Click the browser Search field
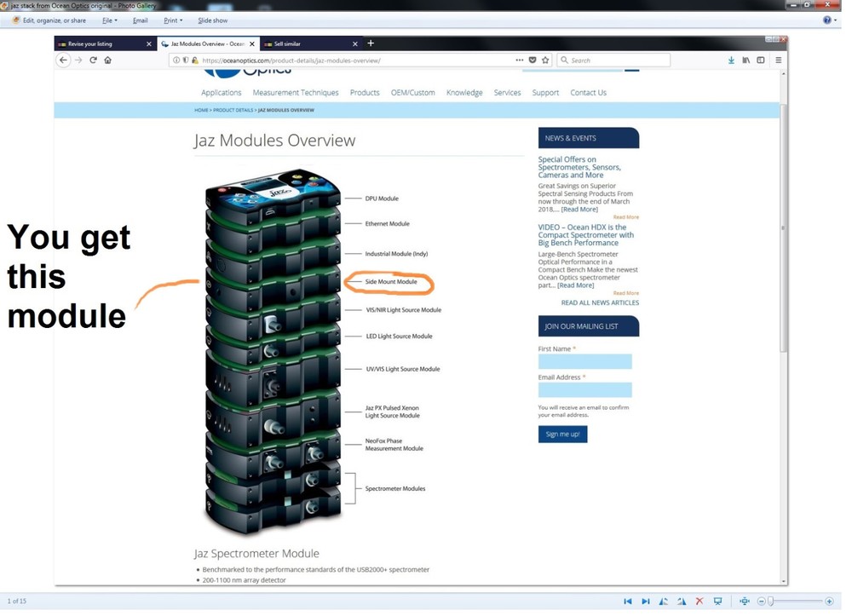 pos(613,60)
